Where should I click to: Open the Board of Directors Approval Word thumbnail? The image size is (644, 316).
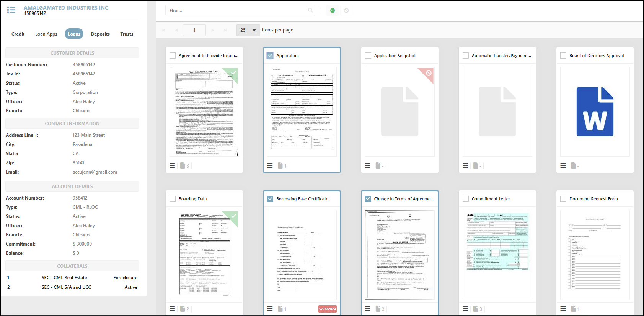(595, 111)
